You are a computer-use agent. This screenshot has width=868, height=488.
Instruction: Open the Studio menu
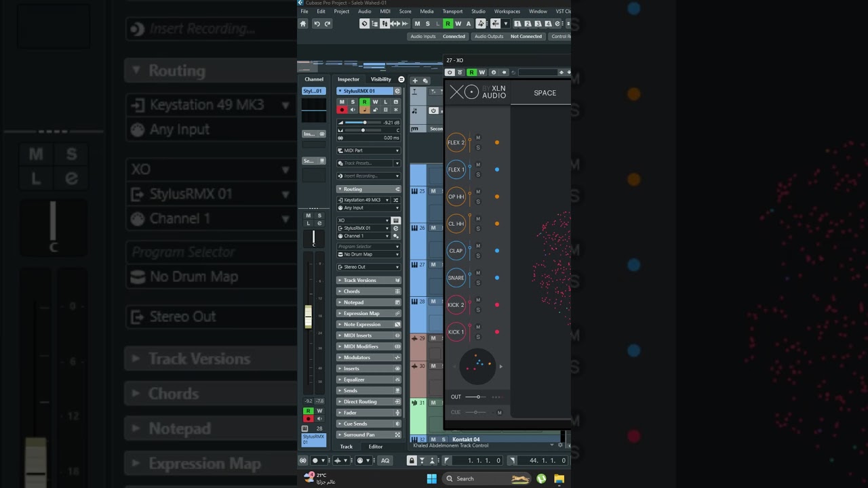[478, 12]
